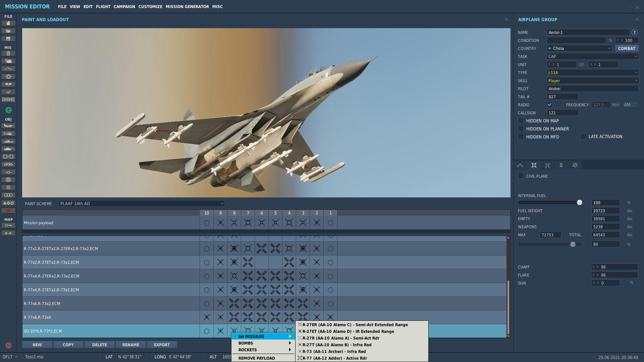
Task: Click the red exit icon at sidebar bottom
Action: tap(8, 345)
